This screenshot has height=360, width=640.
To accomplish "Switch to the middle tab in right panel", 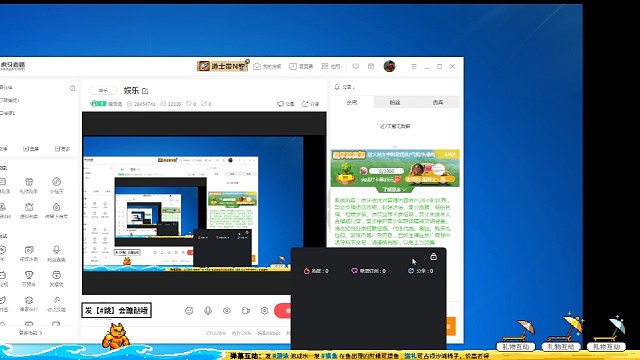I will tap(395, 102).
